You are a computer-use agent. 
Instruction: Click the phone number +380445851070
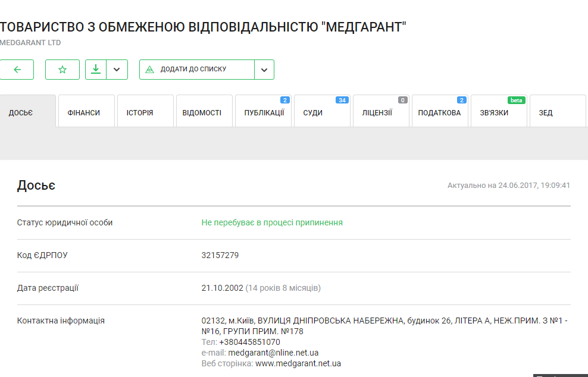click(249, 342)
